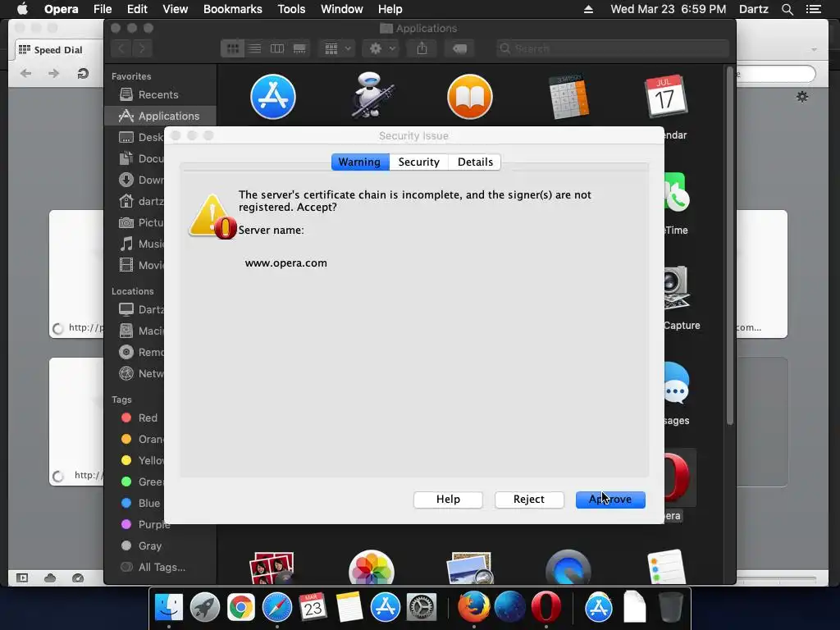
Task: Open Notification Center icon
Action: click(814, 9)
